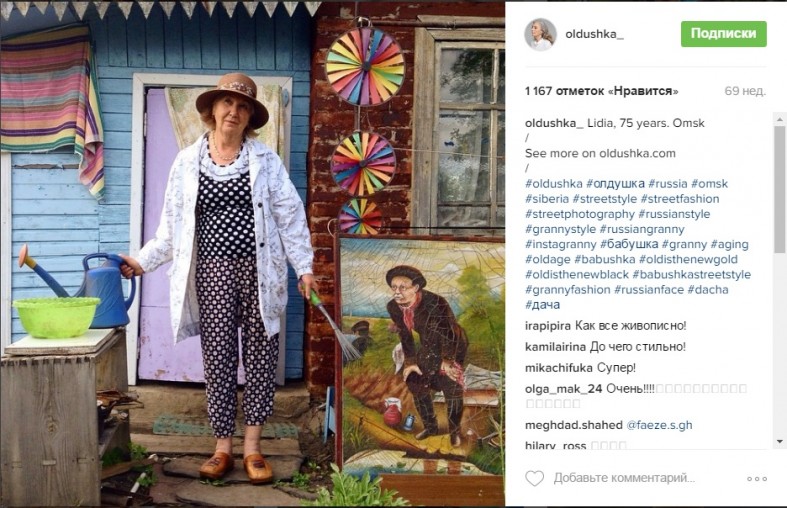This screenshot has width=787, height=508.
Task: Open the #streetphotography hashtag
Action: tap(580, 214)
